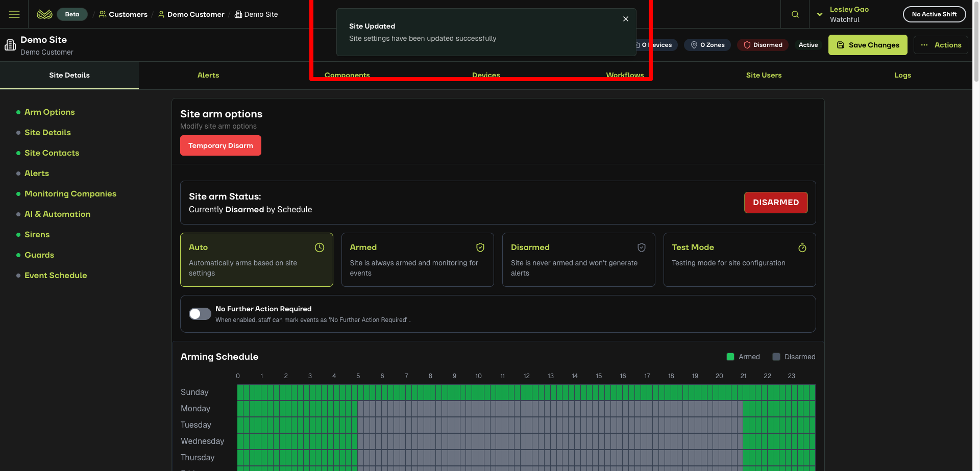
Task: Switch to the Site Users tab
Action: [764, 75]
